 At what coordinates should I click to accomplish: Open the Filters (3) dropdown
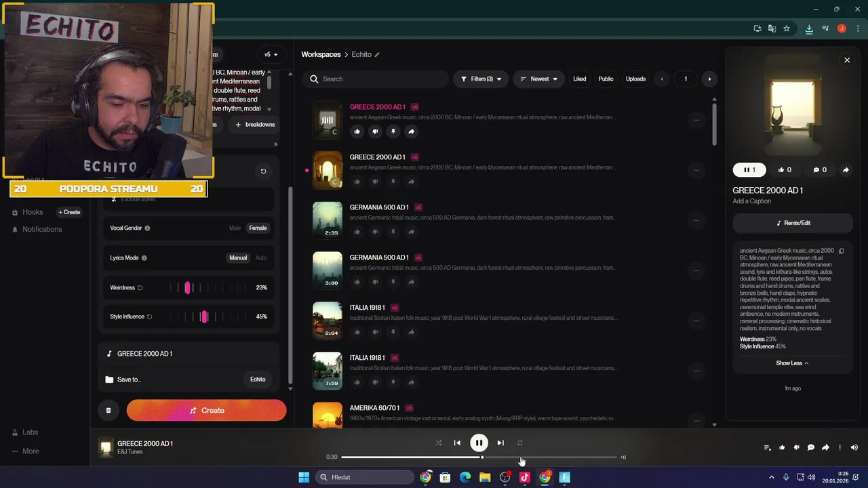(481, 79)
